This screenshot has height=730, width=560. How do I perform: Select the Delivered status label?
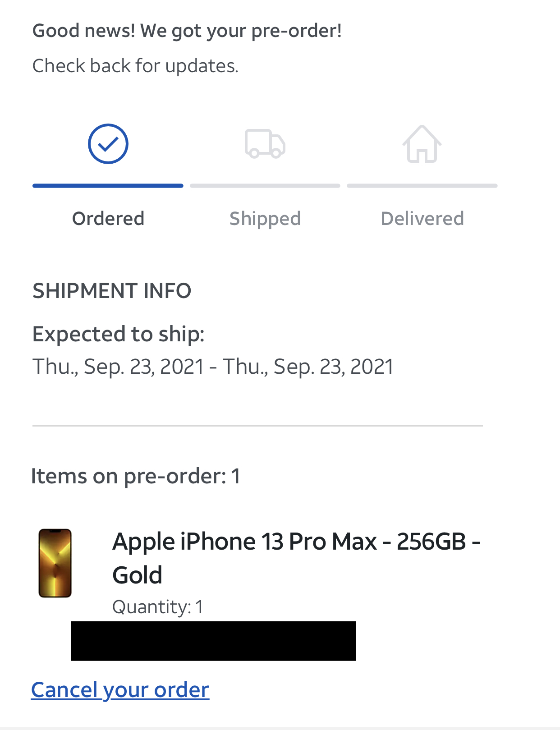422,219
